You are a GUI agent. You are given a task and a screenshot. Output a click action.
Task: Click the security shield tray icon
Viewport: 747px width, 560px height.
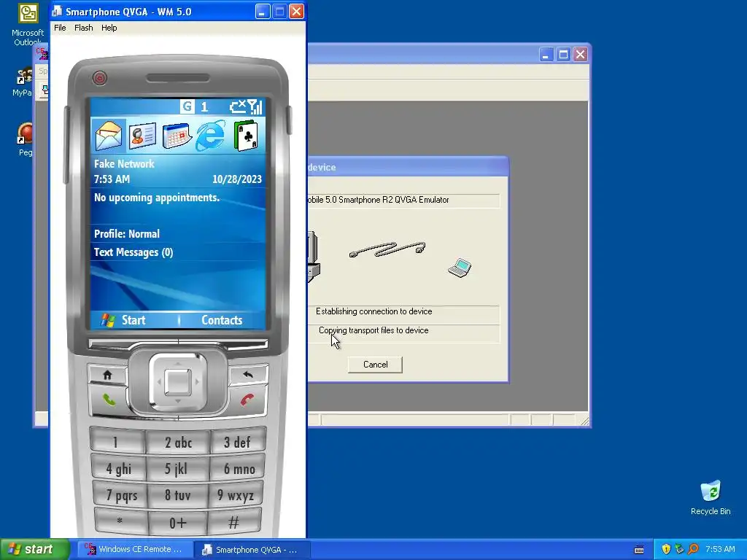coord(666,549)
